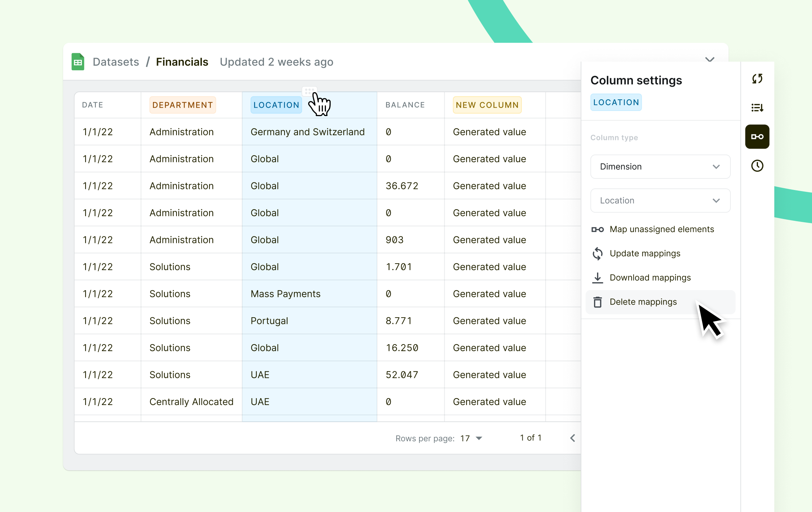Click the green spreadsheet Datasets icon
The height and width of the screenshot is (512, 812).
pyautogui.click(x=78, y=62)
